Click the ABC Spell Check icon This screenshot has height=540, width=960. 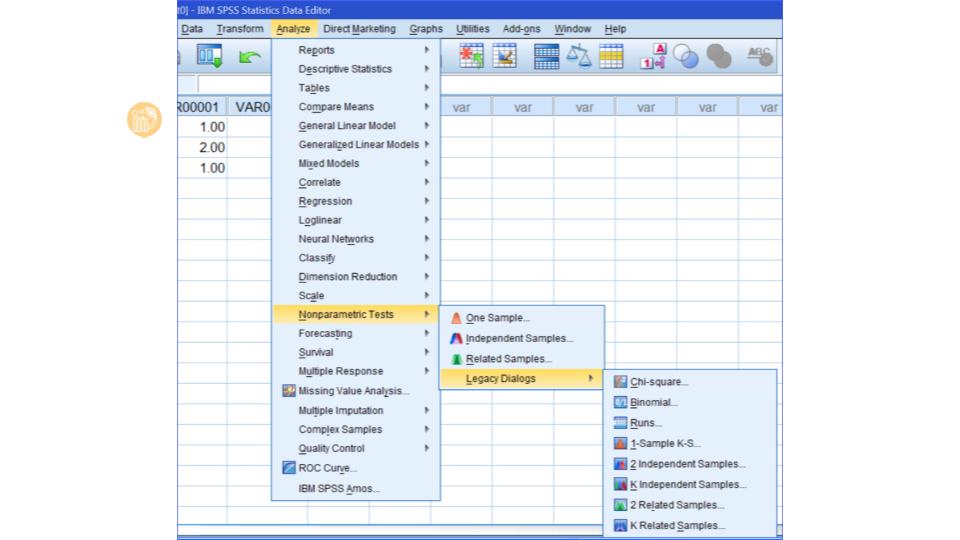pos(760,56)
